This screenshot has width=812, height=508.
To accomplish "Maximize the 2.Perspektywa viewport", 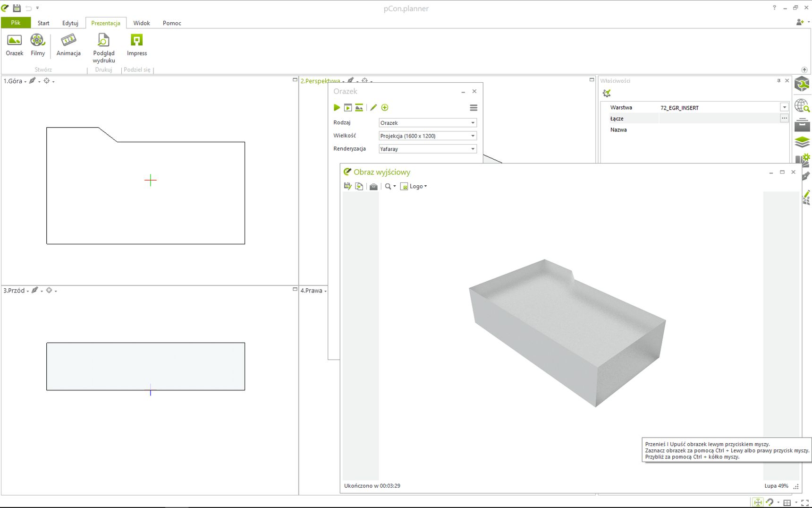I will coord(592,80).
